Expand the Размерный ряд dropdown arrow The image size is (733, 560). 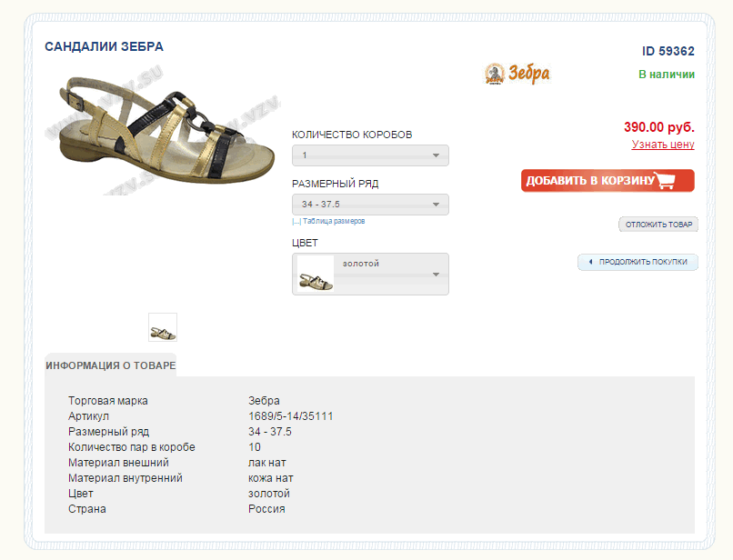pos(436,205)
